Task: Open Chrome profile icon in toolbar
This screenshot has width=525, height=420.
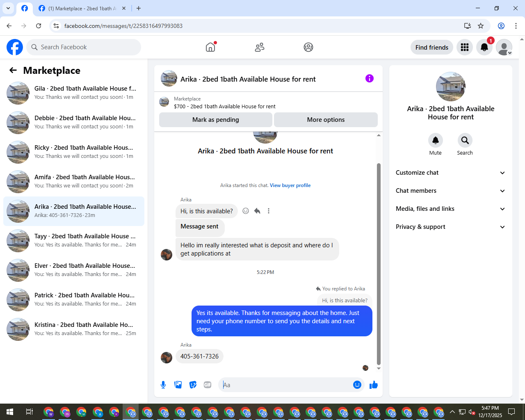Action: [x=501, y=26]
